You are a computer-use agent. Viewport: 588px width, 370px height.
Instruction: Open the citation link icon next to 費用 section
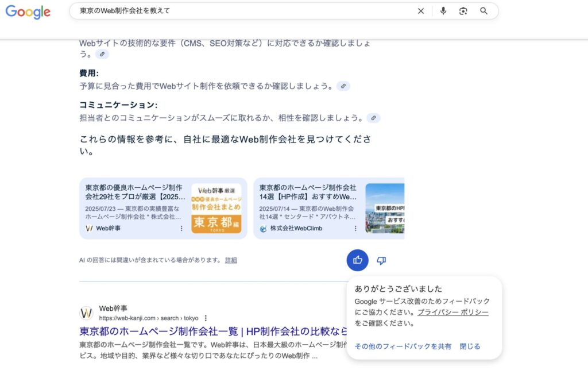pyautogui.click(x=343, y=85)
